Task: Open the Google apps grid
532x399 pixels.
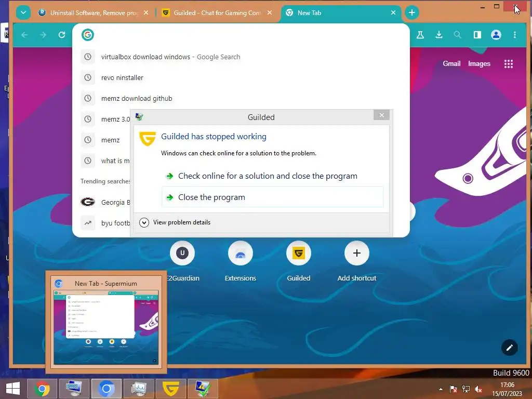Action: (508, 64)
